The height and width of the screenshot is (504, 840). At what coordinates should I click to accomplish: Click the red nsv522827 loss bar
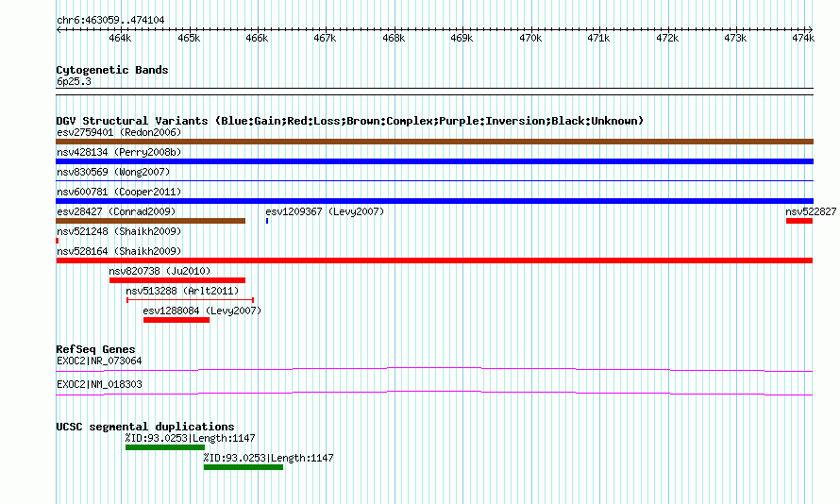[x=799, y=221]
